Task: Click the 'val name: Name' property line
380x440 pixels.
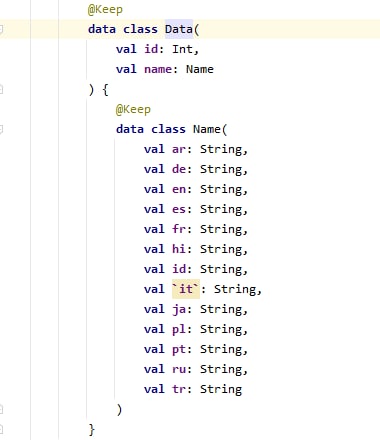Action: coord(165,69)
